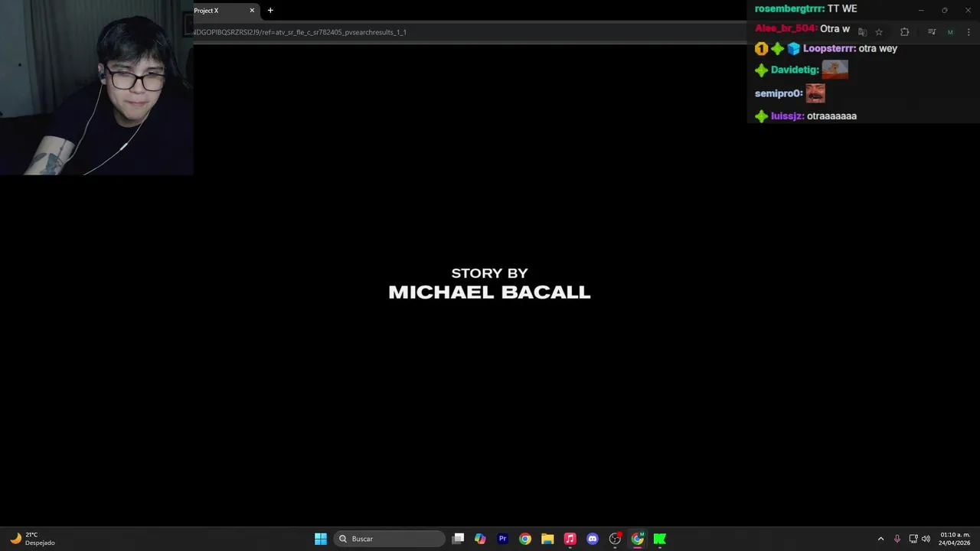The height and width of the screenshot is (551, 980).
Task: Click the MICHAEL BACALL credit text
Action: (x=489, y=292)
